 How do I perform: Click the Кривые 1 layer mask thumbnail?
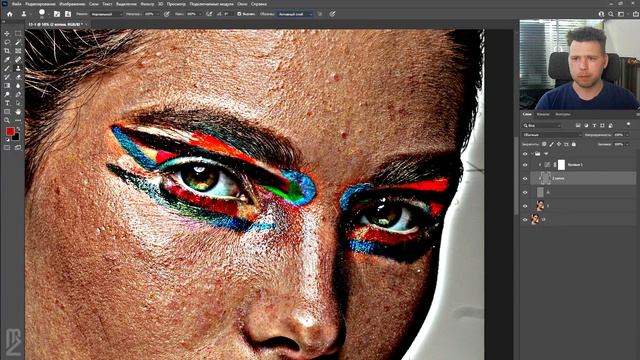click(x=561, y=165)
